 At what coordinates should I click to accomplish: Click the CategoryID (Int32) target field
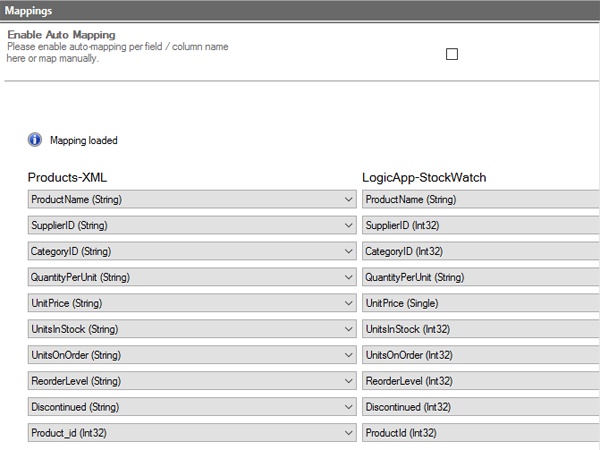[480, 252]
